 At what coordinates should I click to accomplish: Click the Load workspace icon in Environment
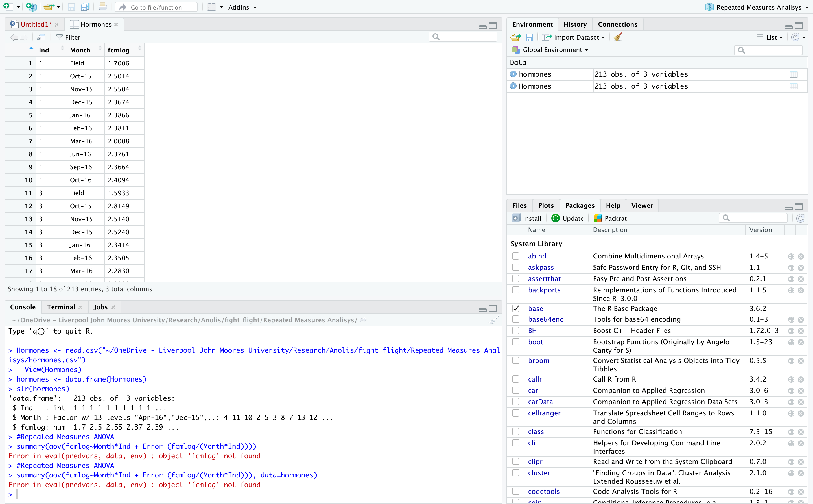click(515, 37)
